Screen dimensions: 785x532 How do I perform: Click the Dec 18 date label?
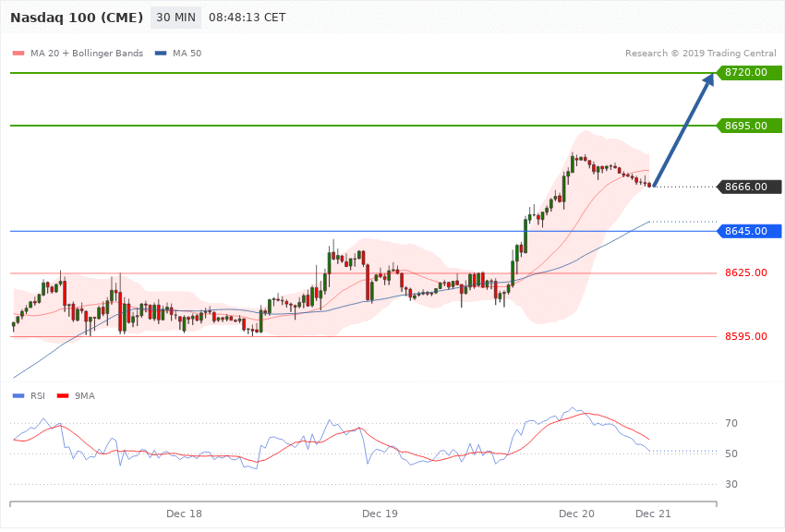tap(184, 514)
